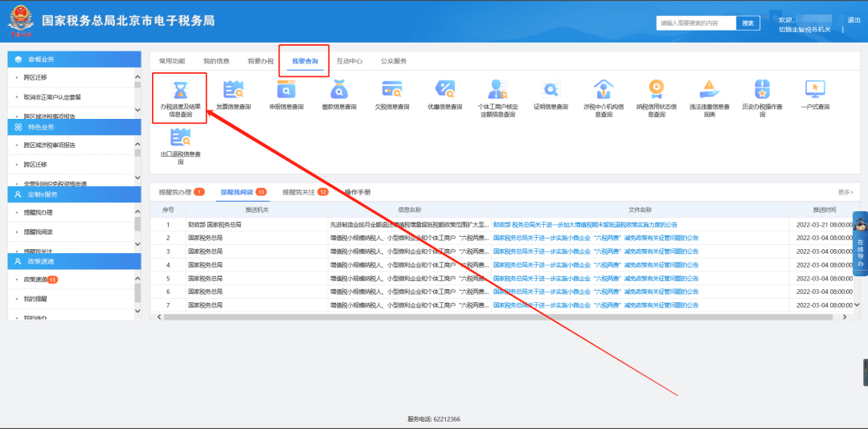Select 跨区域涉税事项报告 under 特色业务
This screenshot has height=429, width=868.
click(x=49, y=145)
